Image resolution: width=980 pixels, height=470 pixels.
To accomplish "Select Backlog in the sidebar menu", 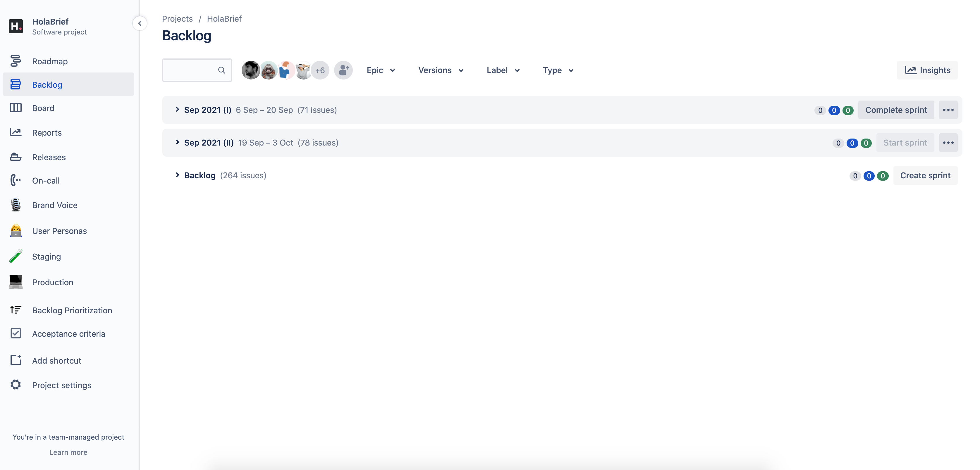I will coord(68,84).
